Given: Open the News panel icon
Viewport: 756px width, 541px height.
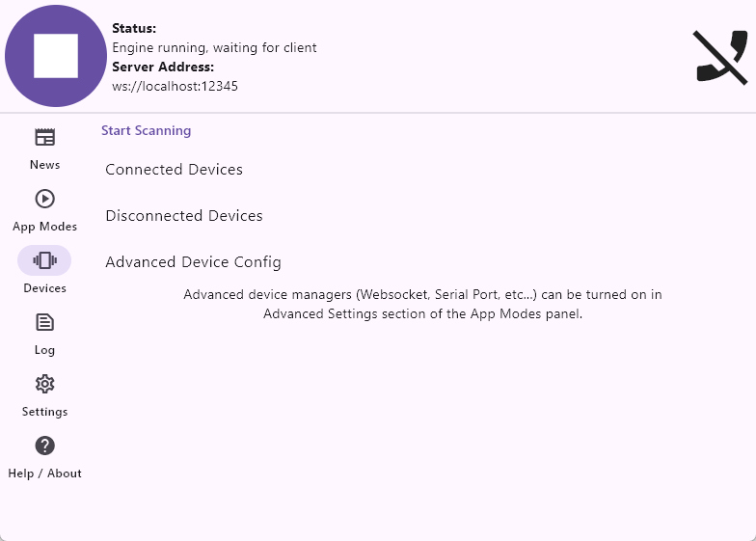Looking at the screenshot, I should click(x=44, y=137).
